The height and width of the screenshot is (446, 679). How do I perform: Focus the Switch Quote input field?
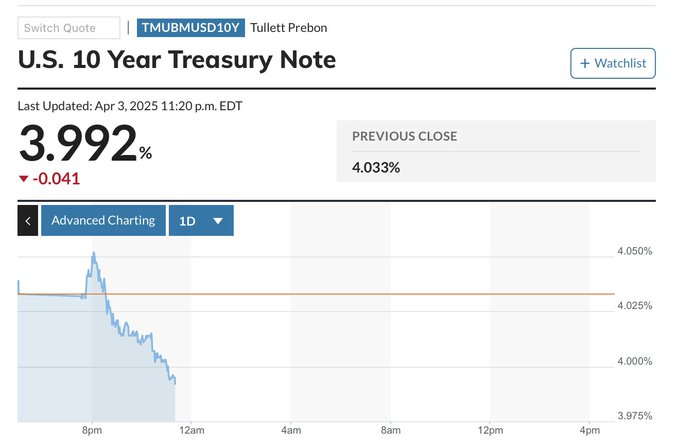coord(68,28)
